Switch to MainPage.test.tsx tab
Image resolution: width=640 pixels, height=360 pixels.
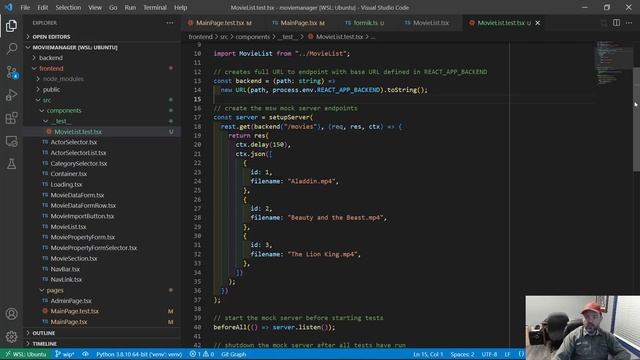[220, 23]
